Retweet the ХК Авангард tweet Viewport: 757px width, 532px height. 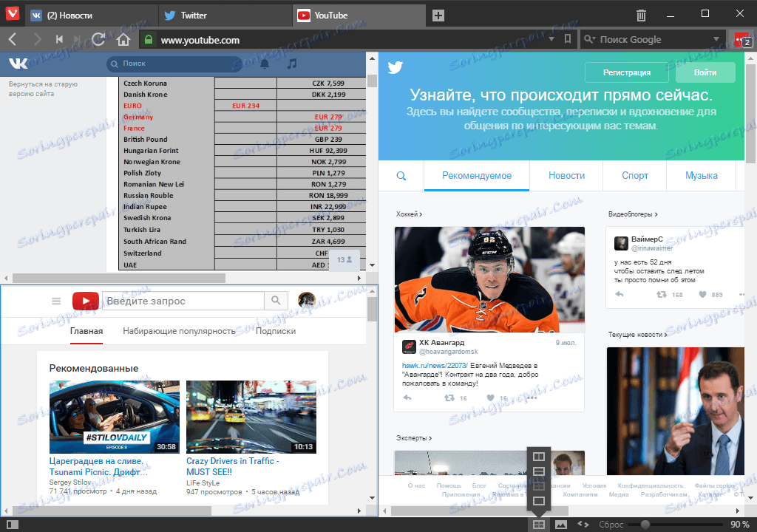tap(449, 398)
